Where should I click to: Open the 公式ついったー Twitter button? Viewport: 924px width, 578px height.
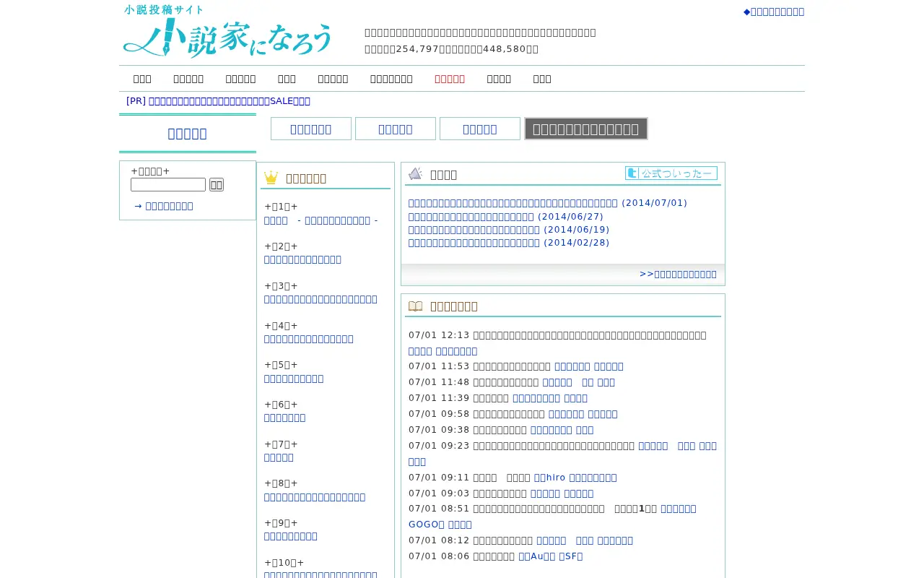click(x=671, y=173)
